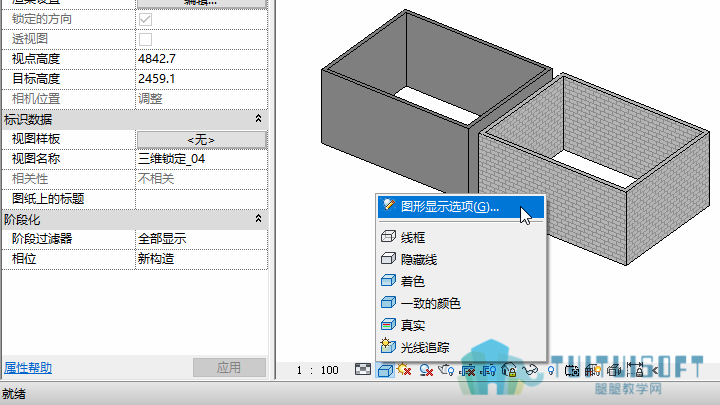Select 光线追踪 visual style

click(461, 347)
